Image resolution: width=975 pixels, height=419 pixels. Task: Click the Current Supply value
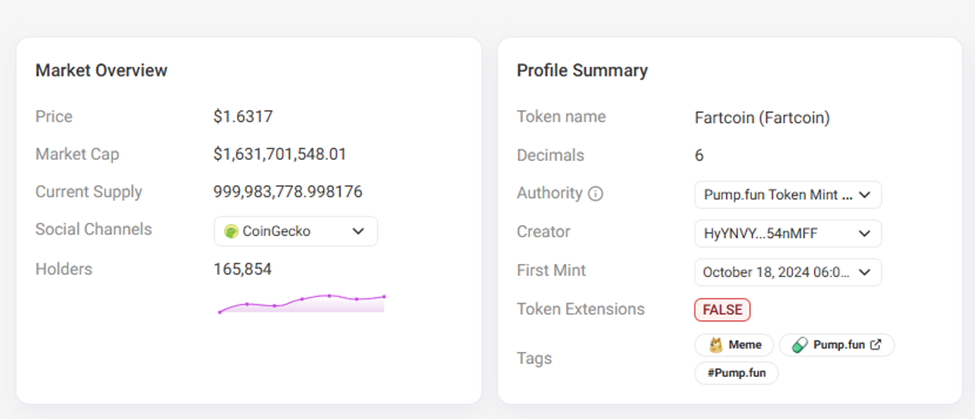tap(288, 192)
